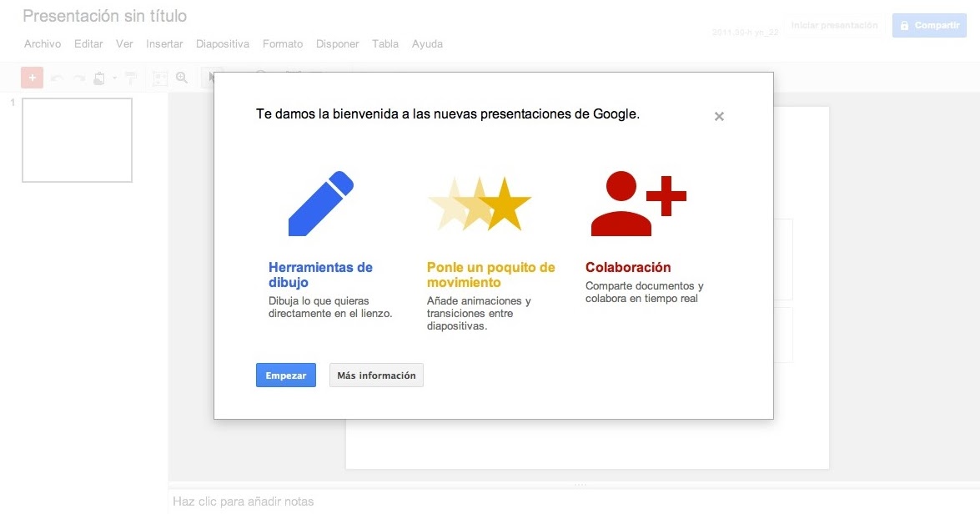This screenshot has height=514, width=980.
Task: Open the Ver menu
Action: click(124, 43)
